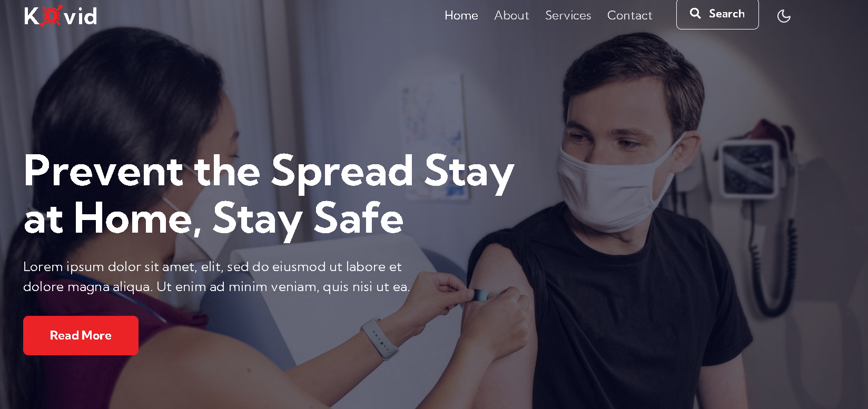Click the wall-mounted medical device

pos(748,168)
